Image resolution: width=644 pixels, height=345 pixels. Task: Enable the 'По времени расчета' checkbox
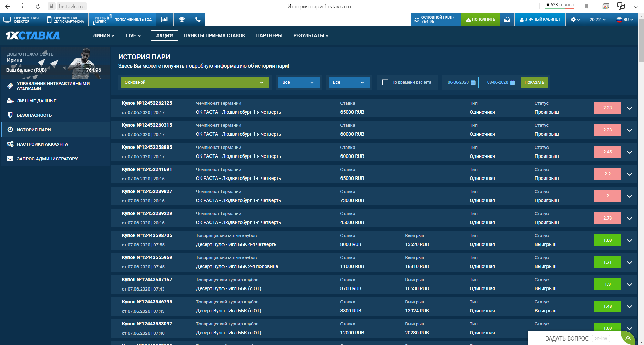(385, 82)
